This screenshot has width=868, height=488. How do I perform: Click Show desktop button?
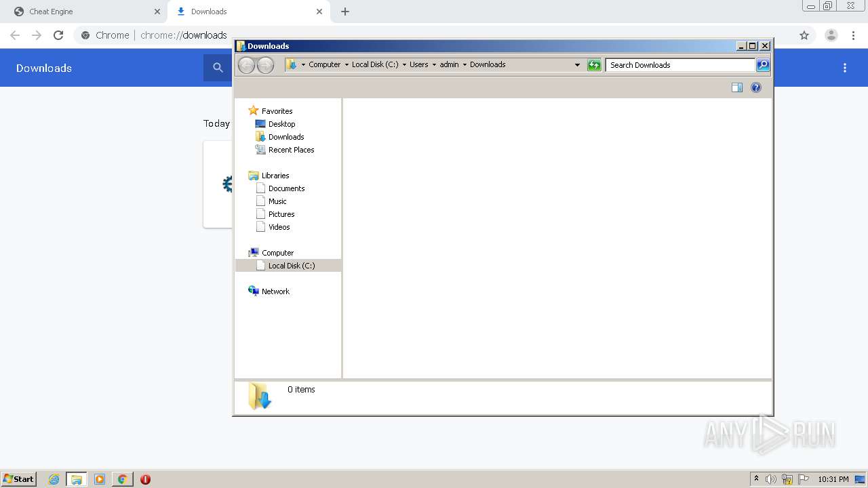coord(861,479)
